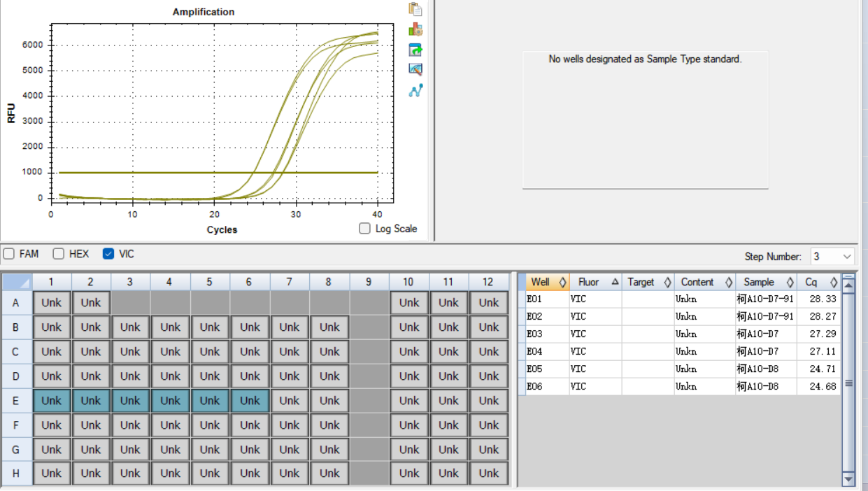Click well H12 on the plate
The height and width of the screenshot is (491, 868).
[x=489, y=474]
